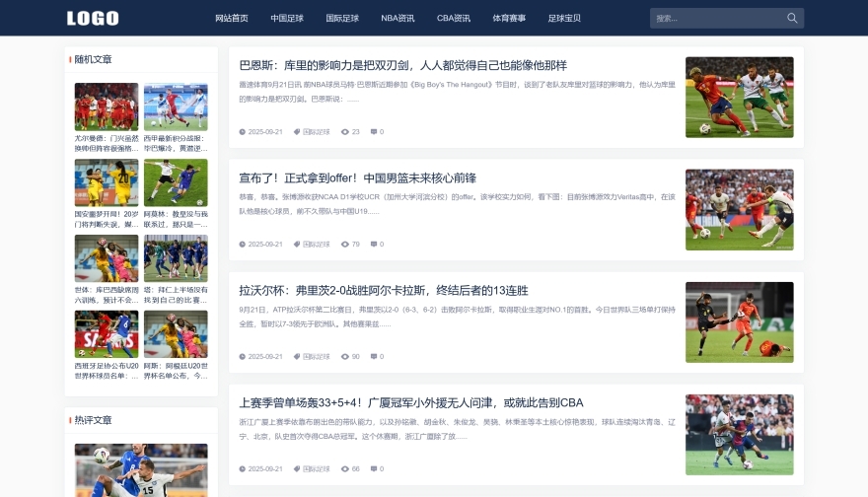Click clock date icon on 巴恩斯 article
The width and height of the screenshot is (868, 497).
(242, 131)
